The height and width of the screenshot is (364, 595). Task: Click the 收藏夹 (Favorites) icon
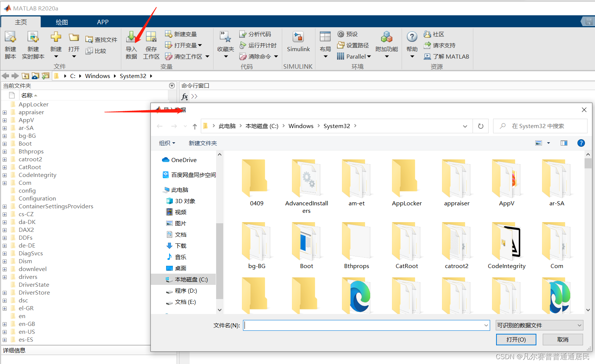click(x=225, y=37)
